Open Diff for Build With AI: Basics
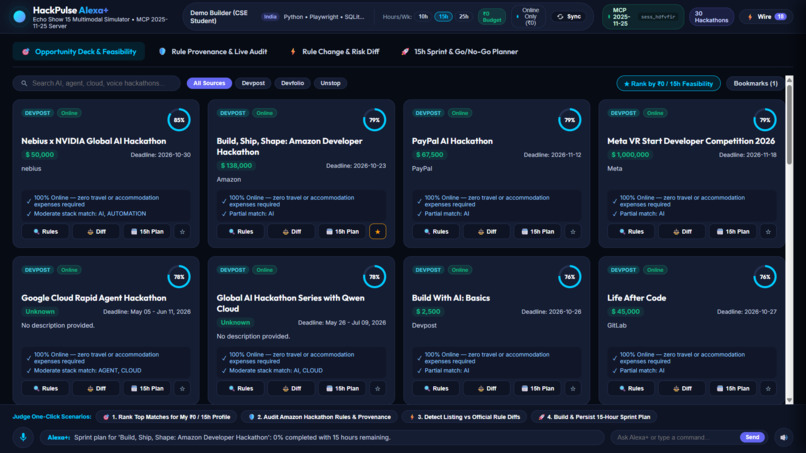This screenshot has height=453, width=806. (486, 388)
